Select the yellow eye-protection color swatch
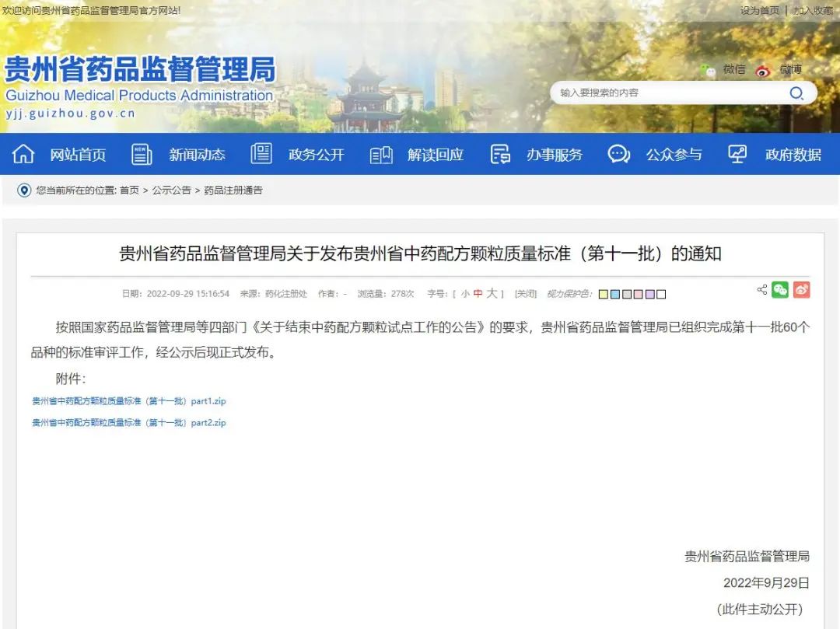Viewport: 840px width, 629px height. click(x=602, y=294)
